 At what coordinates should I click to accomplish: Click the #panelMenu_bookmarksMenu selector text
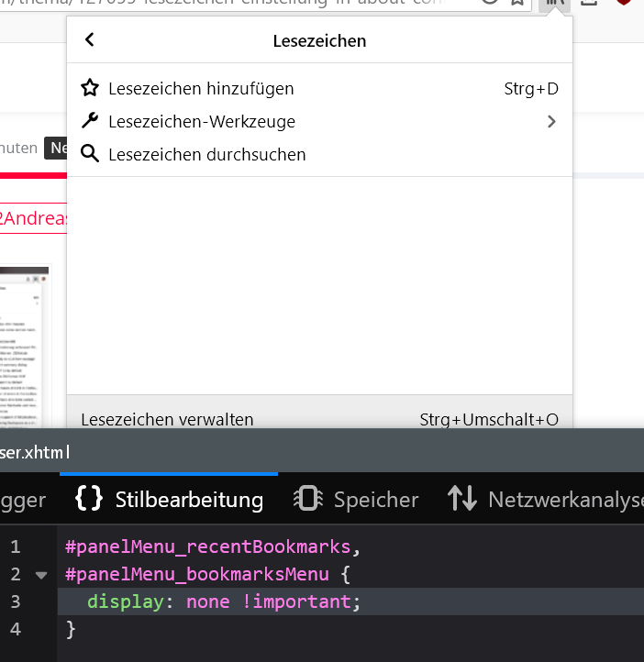pyautogui.click(x=197, y=575)
